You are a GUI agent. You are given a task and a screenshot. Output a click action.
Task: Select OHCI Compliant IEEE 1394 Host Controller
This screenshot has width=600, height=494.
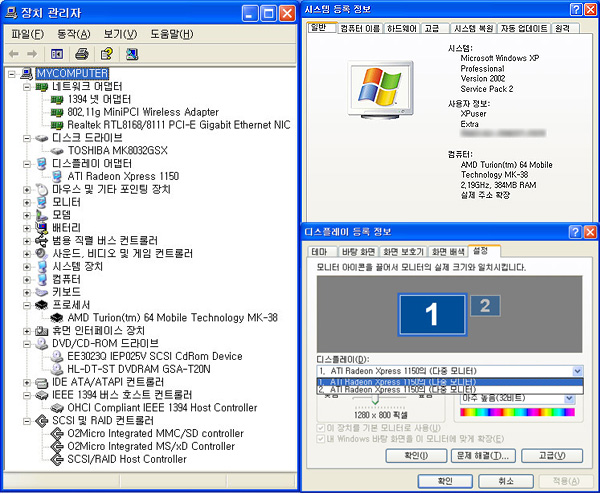coord(162,408)
